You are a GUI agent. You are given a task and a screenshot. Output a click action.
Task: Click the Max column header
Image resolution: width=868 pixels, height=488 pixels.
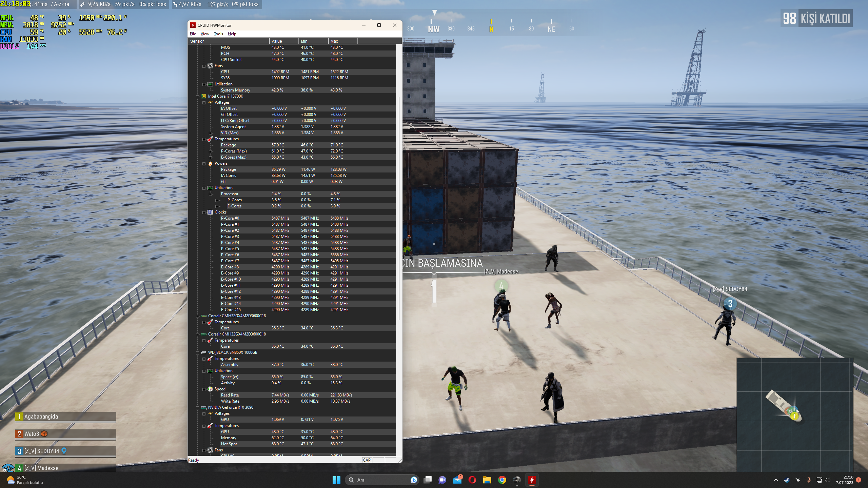tap(343, 41)
